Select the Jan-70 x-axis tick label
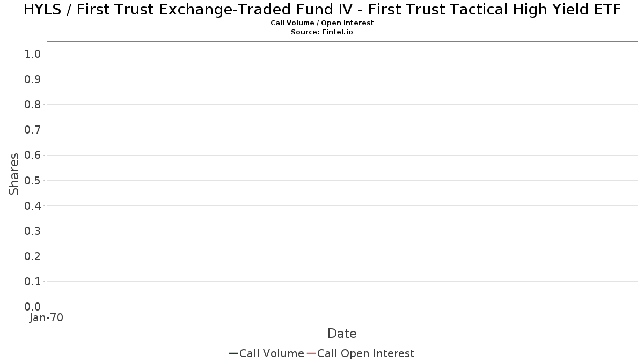This screenshot has width=644, height=362. click(x=47, y=318)
